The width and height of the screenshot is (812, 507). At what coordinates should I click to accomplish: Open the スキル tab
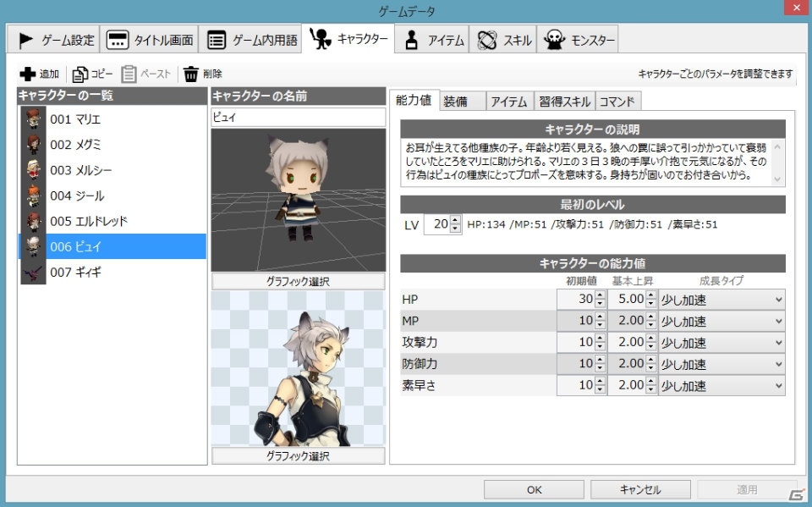(x=502, y=40)
